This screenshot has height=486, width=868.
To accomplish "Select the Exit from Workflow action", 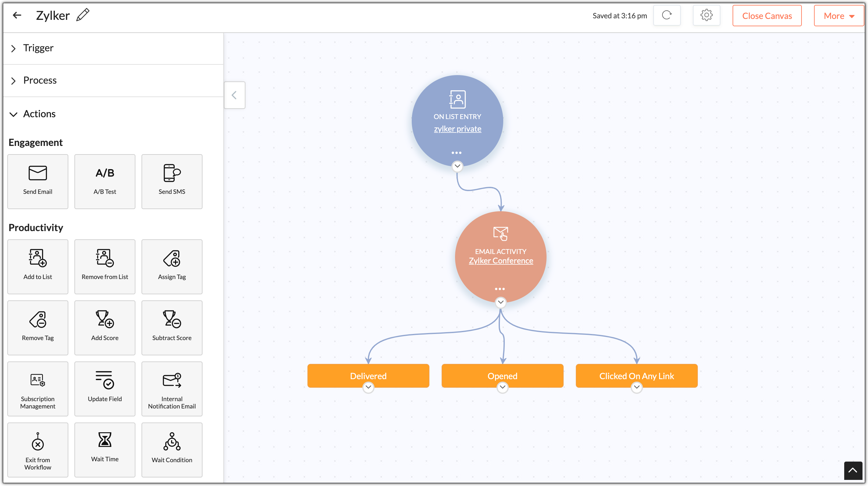I will [38, 450].
